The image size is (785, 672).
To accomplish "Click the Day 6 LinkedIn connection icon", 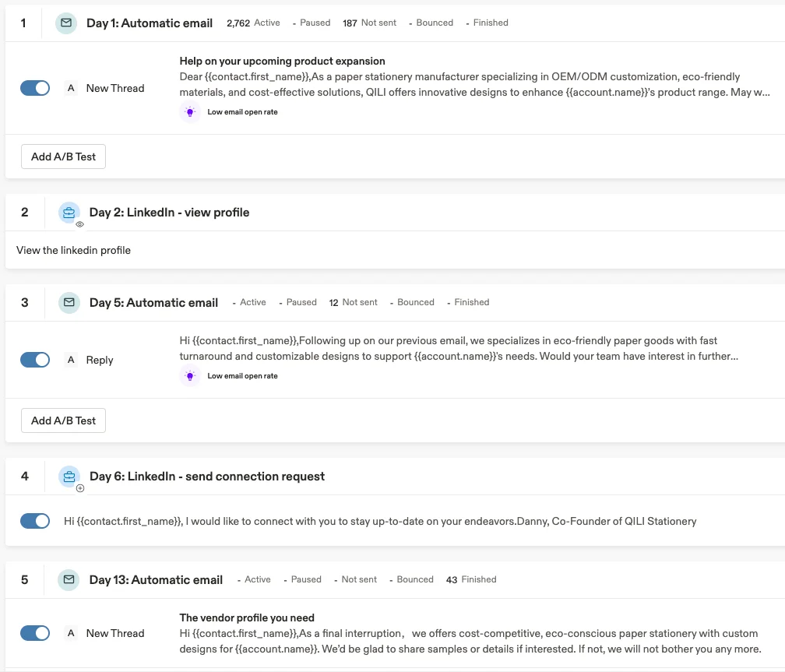I will [x=69, y=477].
